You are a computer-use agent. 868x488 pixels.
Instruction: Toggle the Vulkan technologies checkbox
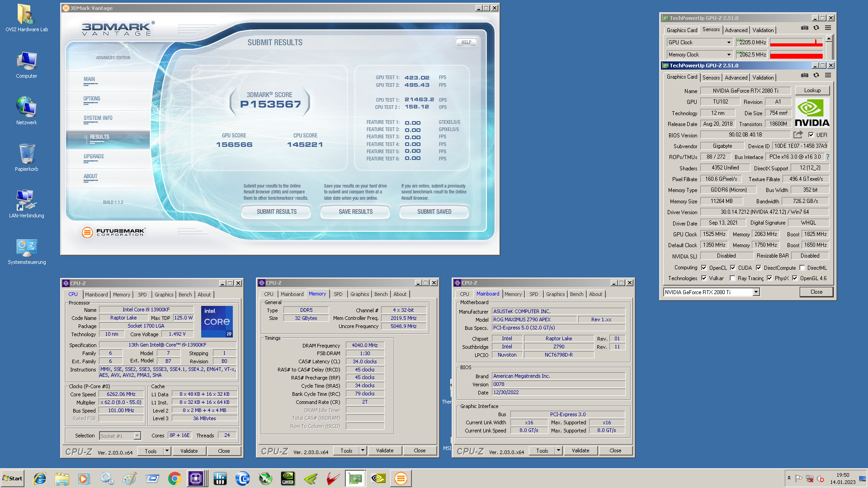tap(704, 278)
